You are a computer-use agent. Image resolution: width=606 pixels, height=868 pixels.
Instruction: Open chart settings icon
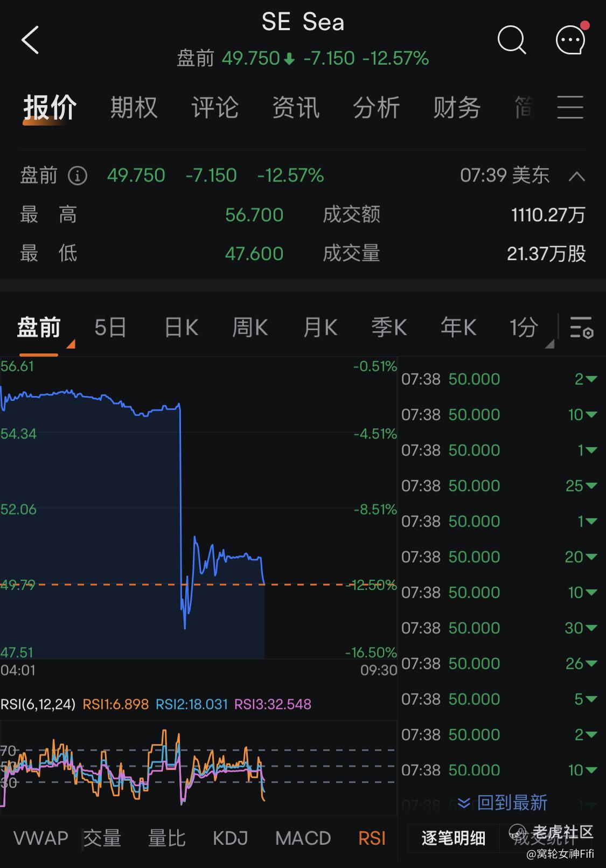[581, 327]
